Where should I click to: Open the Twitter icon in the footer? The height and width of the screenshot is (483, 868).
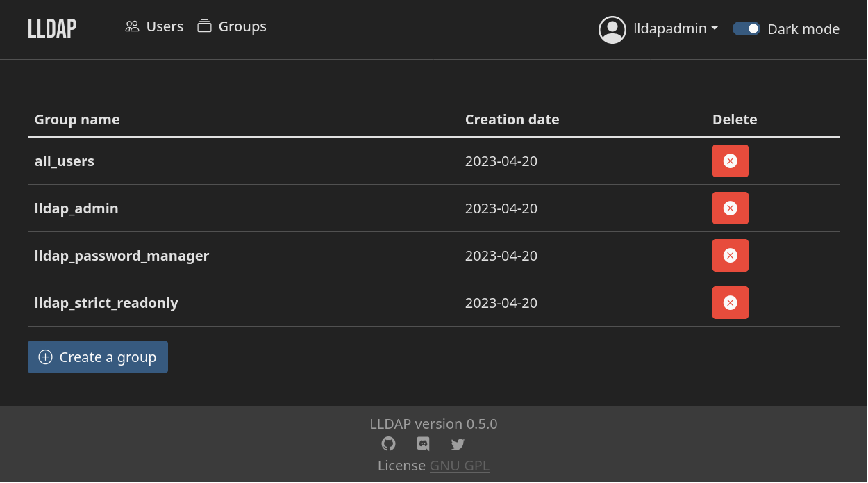click(x=458, y=444)
